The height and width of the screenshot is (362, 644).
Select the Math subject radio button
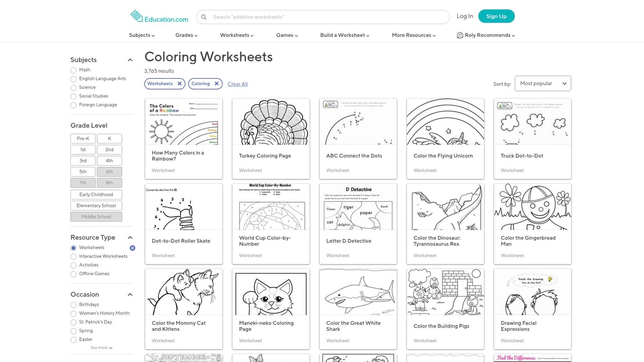coord(73,70)
